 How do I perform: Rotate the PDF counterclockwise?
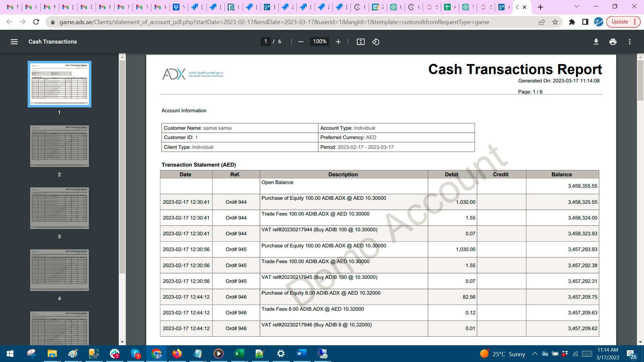[x=376, y=42]
